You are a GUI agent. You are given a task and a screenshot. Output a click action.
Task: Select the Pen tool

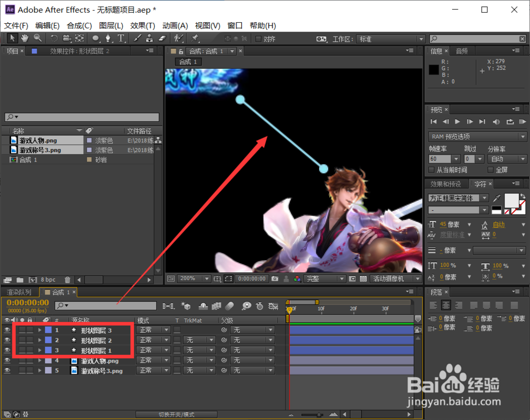[x=108, y=38]
